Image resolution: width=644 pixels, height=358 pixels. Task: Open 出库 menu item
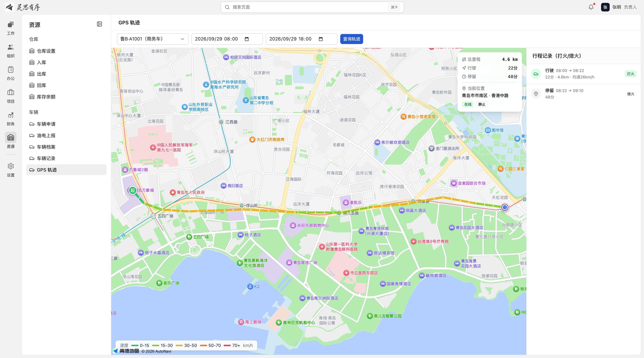click(x=66, y=74)
